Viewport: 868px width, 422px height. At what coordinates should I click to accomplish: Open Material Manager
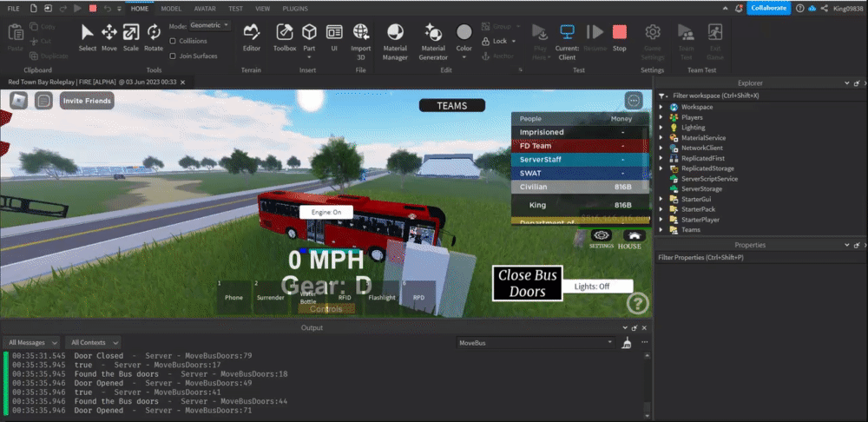(395, 42)
